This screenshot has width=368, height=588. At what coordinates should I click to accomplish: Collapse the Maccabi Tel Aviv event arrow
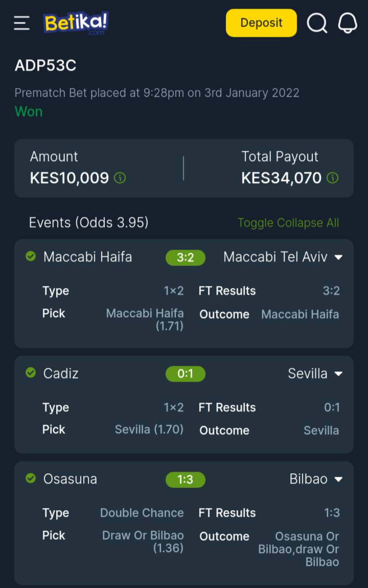[x=339, y=257]
